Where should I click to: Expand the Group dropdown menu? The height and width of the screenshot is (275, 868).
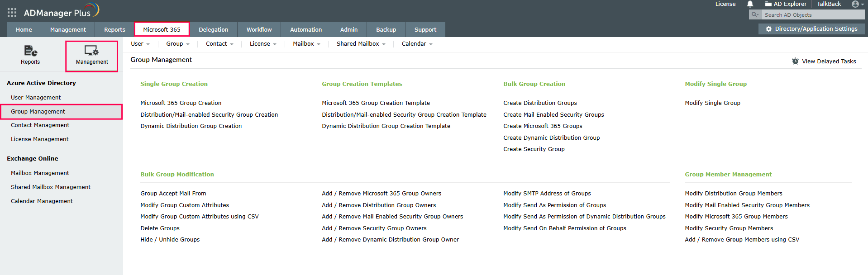tap(178, 44)
